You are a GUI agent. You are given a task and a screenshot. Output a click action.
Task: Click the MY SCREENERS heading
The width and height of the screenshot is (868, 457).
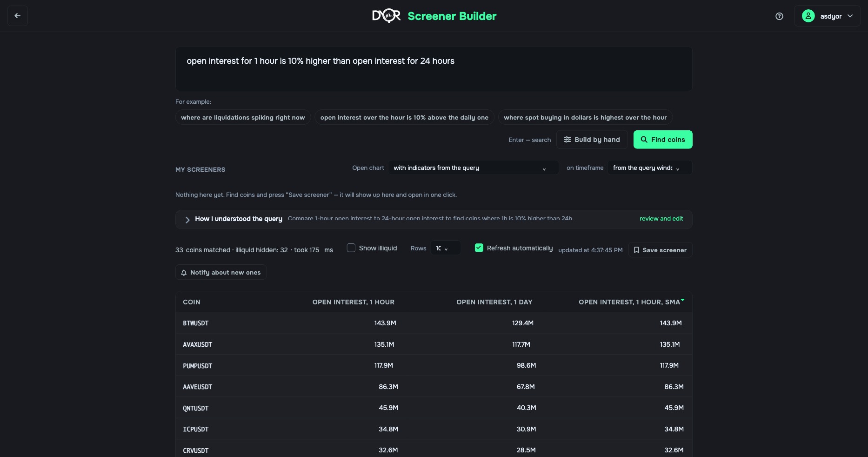(x=200, y=170)
